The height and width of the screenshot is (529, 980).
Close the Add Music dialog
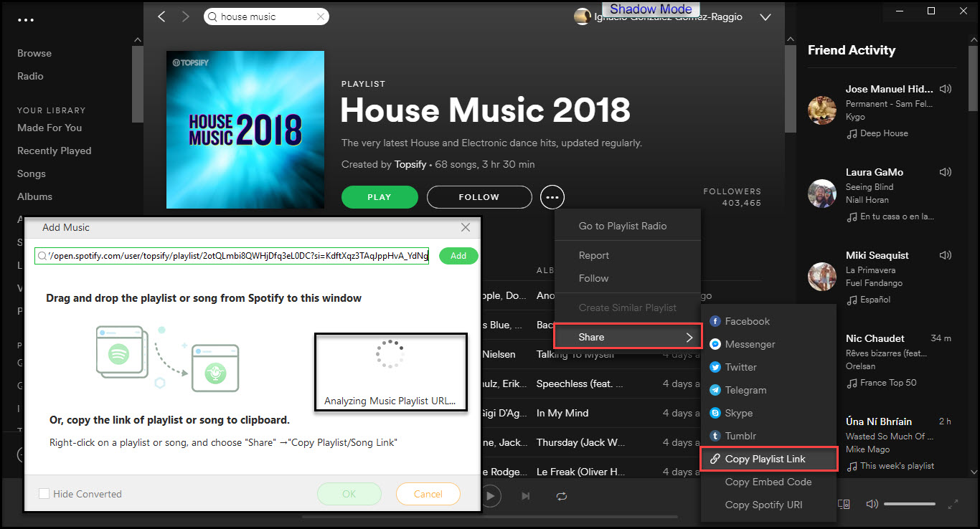[x=466, y=227]
